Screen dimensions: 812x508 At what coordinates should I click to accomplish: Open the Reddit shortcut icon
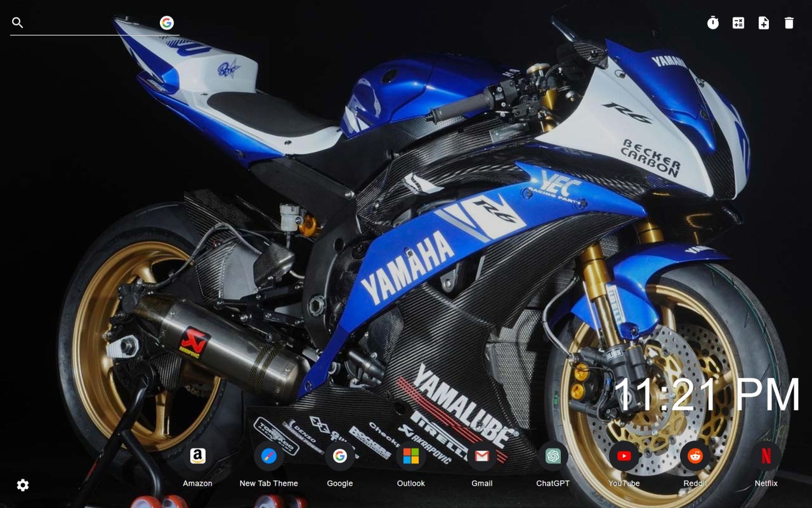point(695,456)
